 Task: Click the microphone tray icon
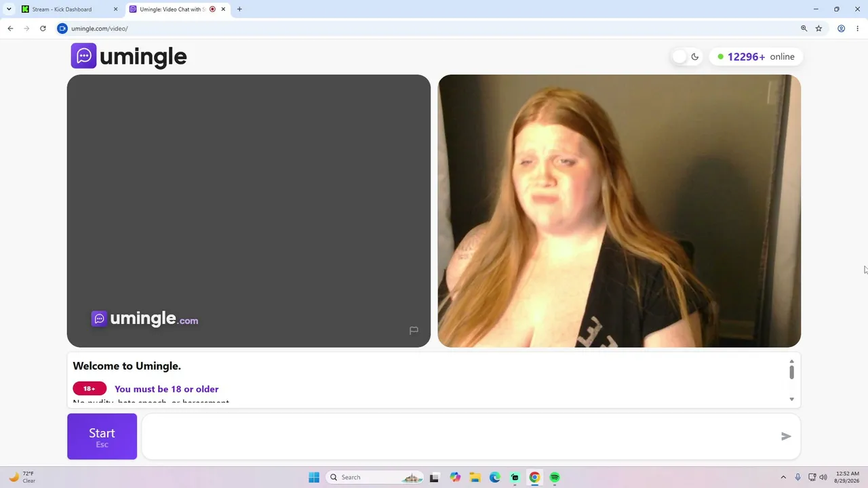(x=798, y=477)
